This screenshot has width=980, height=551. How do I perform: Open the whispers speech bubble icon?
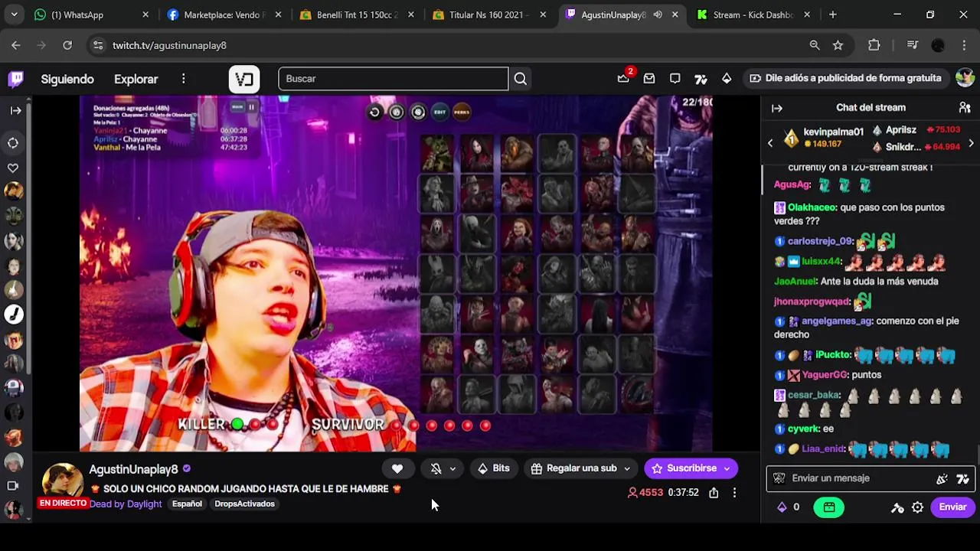click(675, 78)
